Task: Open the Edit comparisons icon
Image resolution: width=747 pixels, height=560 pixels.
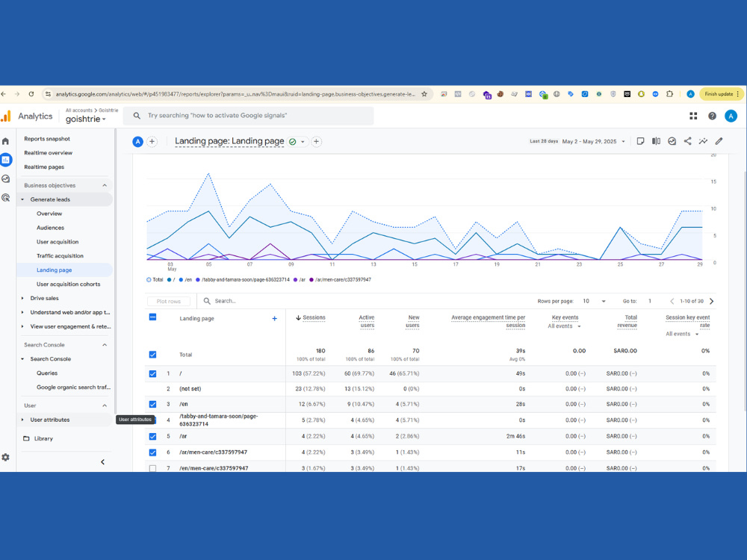Action: tap(656, 141)
